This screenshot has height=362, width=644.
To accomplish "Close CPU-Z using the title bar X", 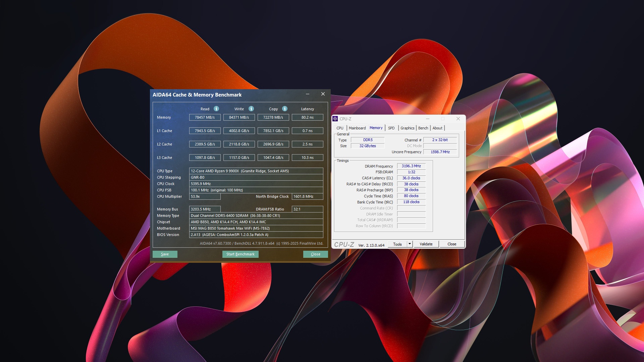I will (458, 119).
